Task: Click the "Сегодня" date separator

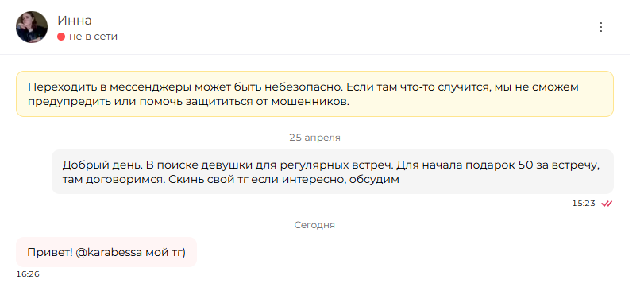Action: tap(314, 225)
